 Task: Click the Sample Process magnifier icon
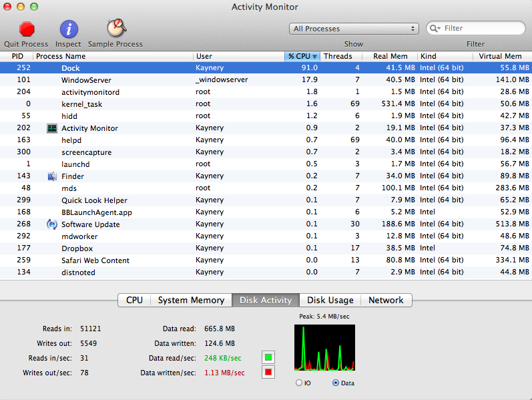[116, 28]
